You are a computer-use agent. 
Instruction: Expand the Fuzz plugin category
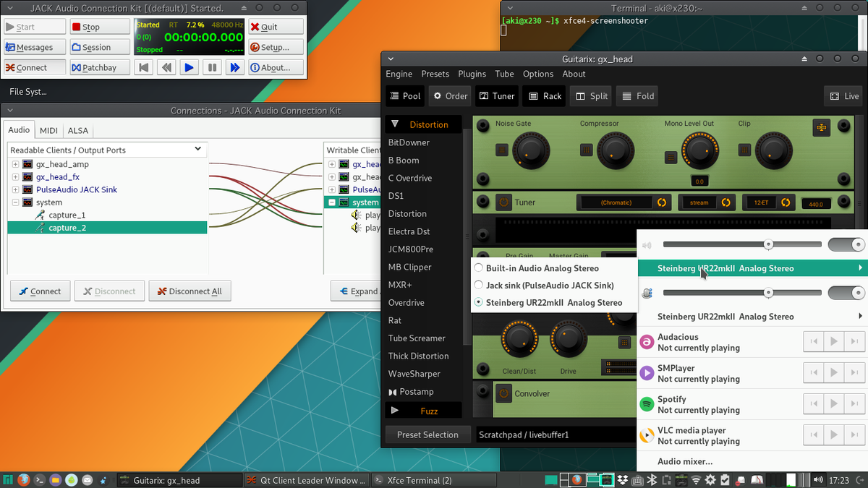click(394, 411)
